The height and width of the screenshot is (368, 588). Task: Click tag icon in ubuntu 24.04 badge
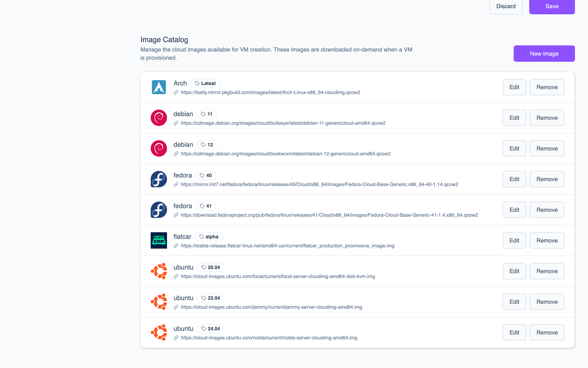pyautogui.click(x=204, y=329)
